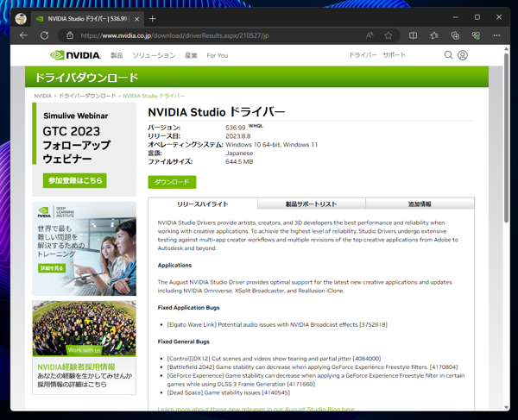The width and height of the screenshot is (518, 420).
Task: Add page to favorites with star icon
Action: 388,35
